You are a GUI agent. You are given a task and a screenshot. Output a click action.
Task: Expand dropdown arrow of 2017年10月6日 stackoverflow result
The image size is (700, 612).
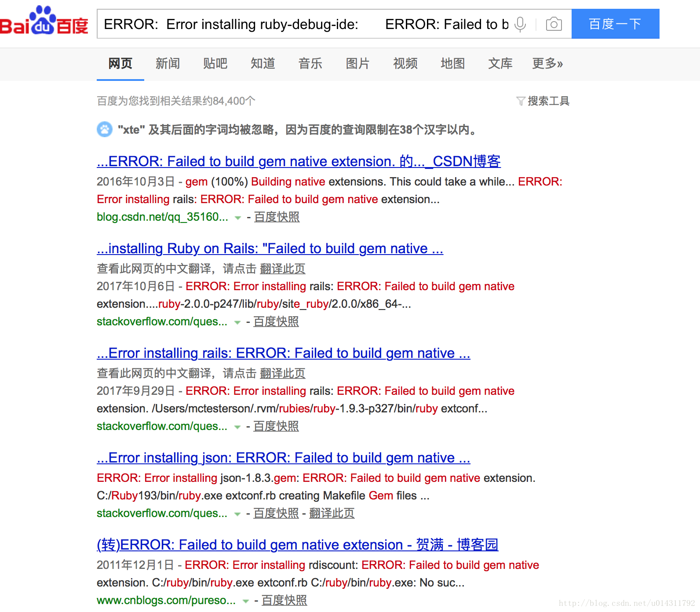point(237,322)
